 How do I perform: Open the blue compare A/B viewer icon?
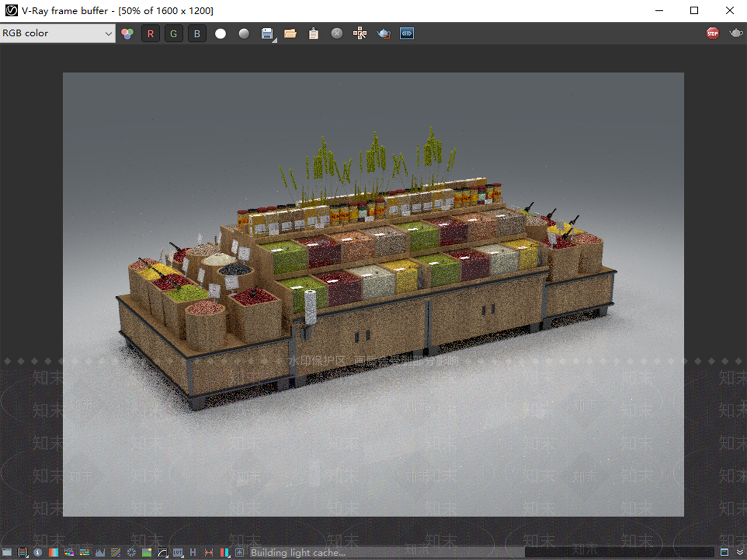coord(407,34)
